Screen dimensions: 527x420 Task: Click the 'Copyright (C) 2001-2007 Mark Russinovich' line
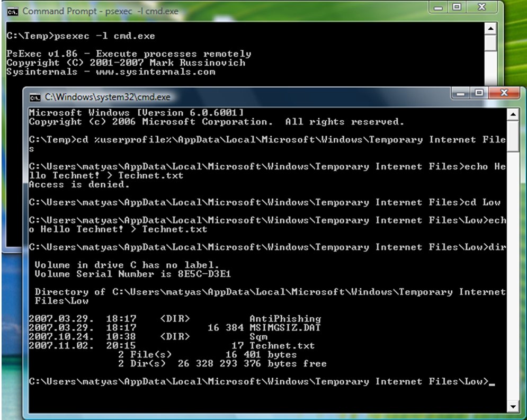(126, 63)
